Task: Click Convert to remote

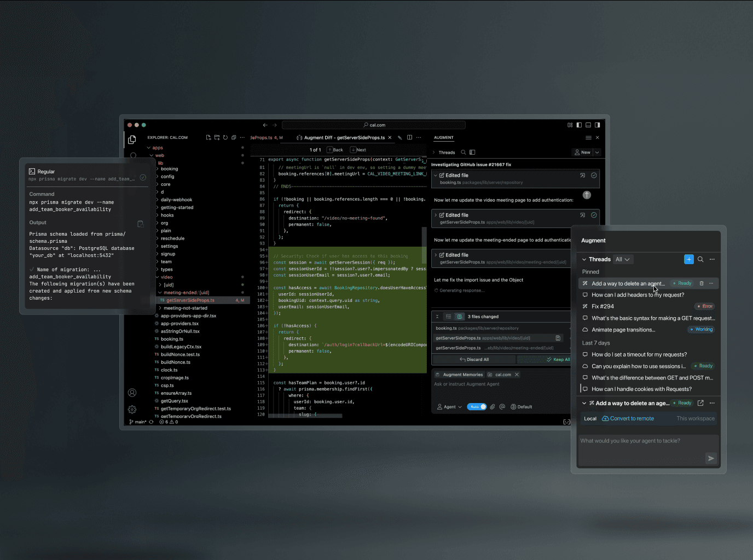Action: click(x=628, y=418)
